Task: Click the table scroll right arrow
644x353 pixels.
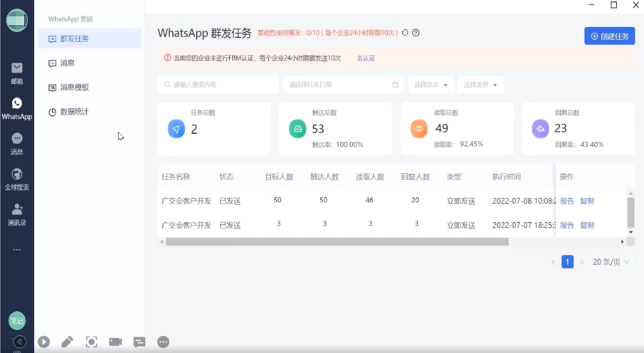Action: tap(622, 242)
